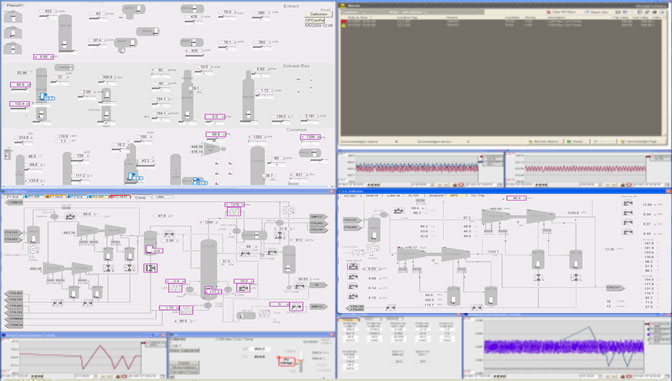
Task: Click the 1262 reading in Common section
Action: 257,137
